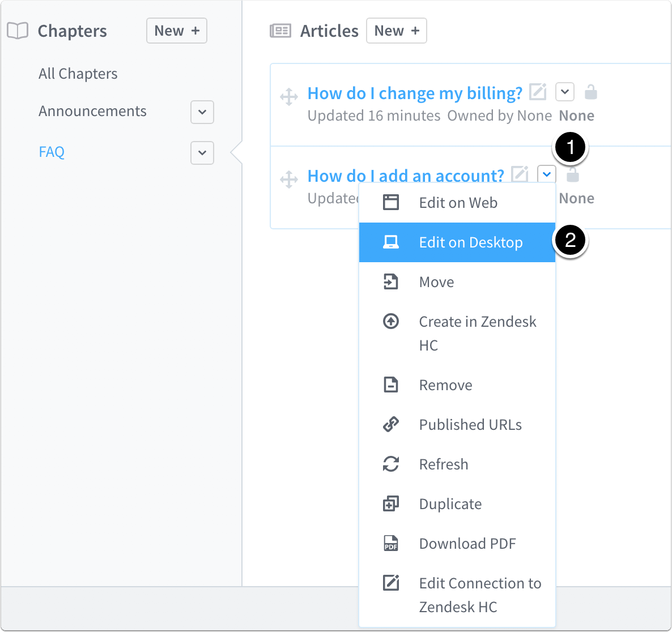
Task: Click the Move arrow-document icon
Action: point(391,281)
